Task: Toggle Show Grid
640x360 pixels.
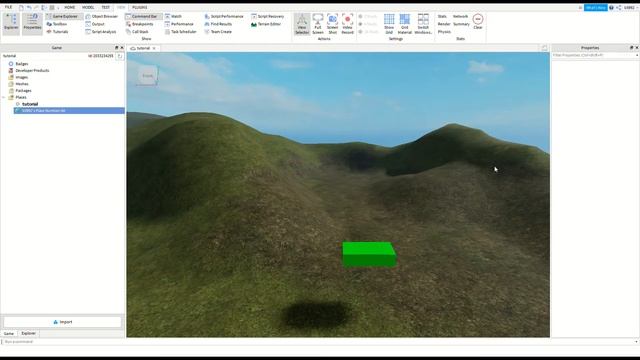Action: coord(389,24)
